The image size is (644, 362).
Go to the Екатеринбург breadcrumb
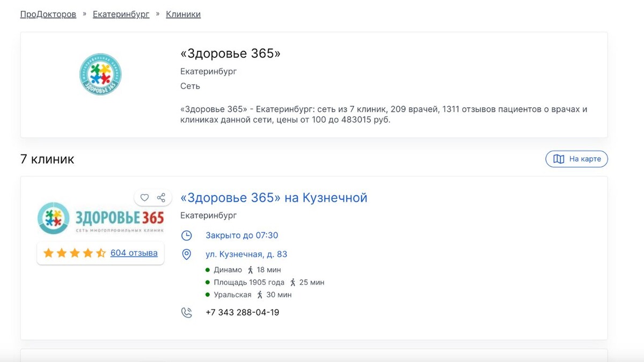(x=121, y=14)
